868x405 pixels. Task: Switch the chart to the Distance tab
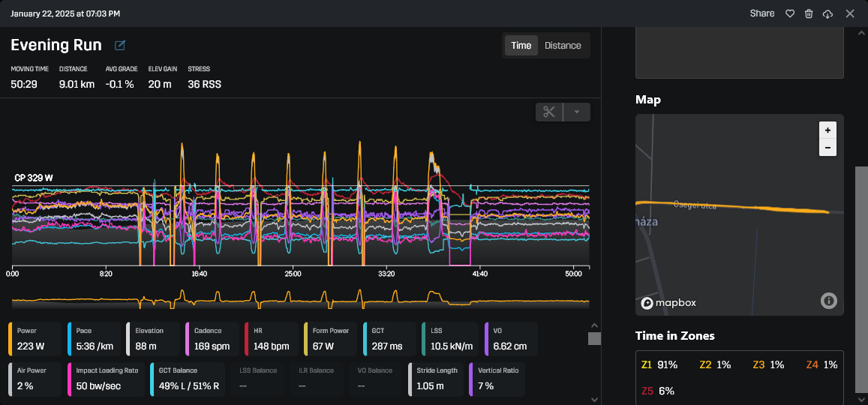(563, 46)
